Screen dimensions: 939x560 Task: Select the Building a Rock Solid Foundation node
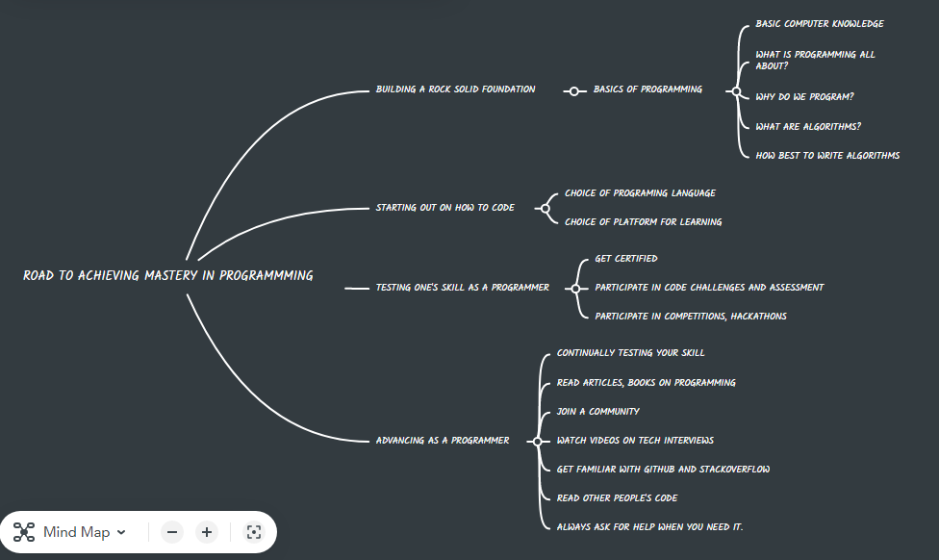(456, 89)
